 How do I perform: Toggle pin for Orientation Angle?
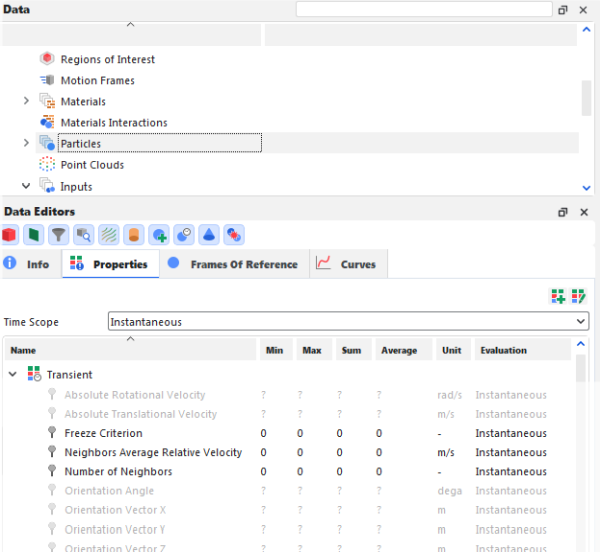tap(52, 490)
